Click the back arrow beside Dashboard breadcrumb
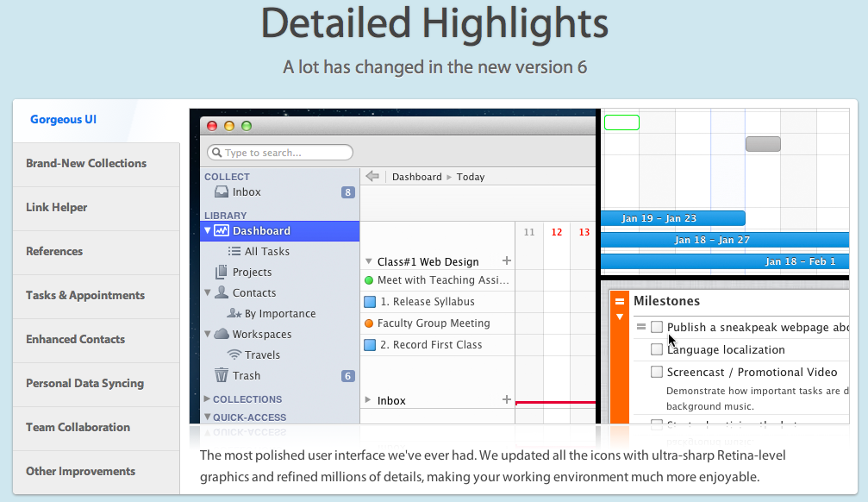This screenshot has height=502, width=868. click(372, 176)
